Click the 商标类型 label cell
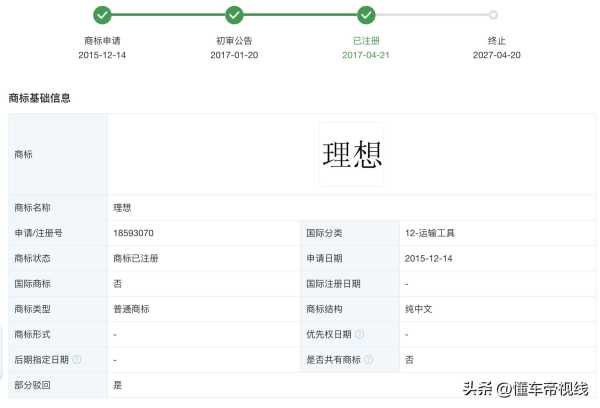The height and width of the screenshot is (408, 600). pyautogui.click(x=58, y=309)
